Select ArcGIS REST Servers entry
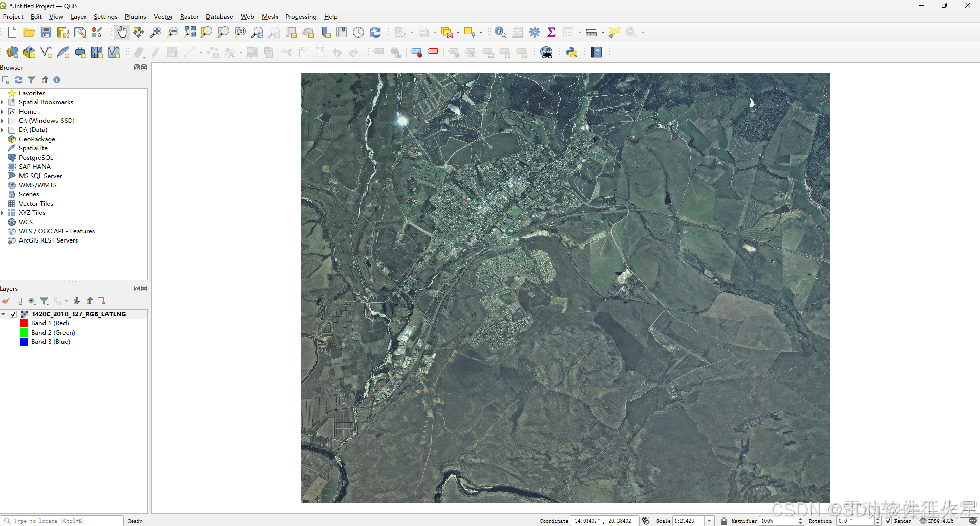 tap(48, 240)
